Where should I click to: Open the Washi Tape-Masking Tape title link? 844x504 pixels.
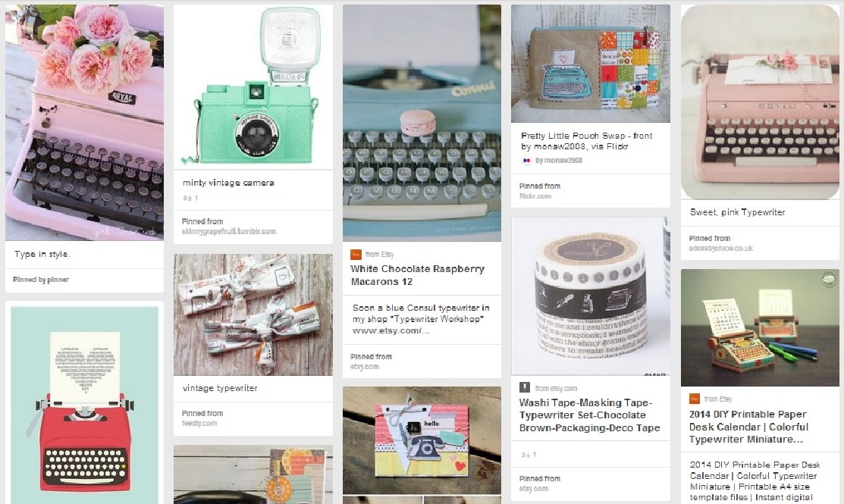tap(589, 415)
